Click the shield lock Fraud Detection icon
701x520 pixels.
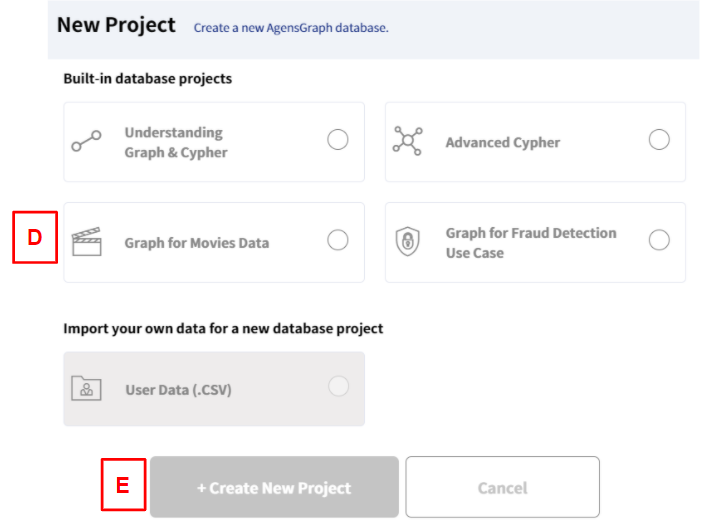(408, 242)
